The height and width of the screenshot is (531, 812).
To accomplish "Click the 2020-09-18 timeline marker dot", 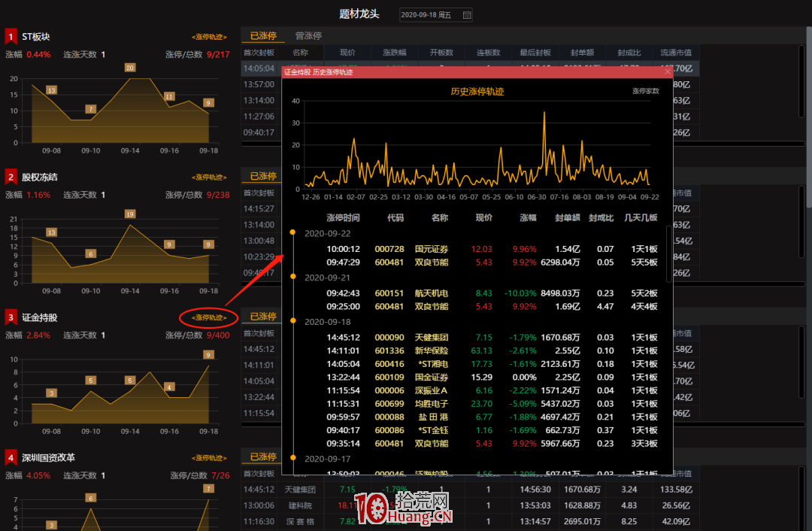I will (x=293, y=320).
